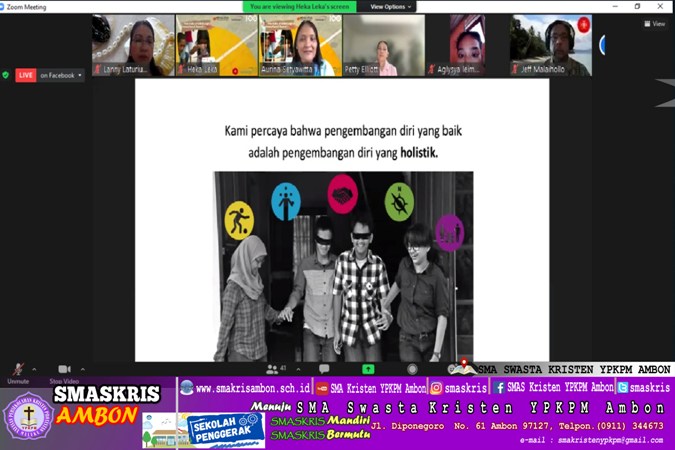
Task: Click the word holistik. in slide
Action: (419, 152)
